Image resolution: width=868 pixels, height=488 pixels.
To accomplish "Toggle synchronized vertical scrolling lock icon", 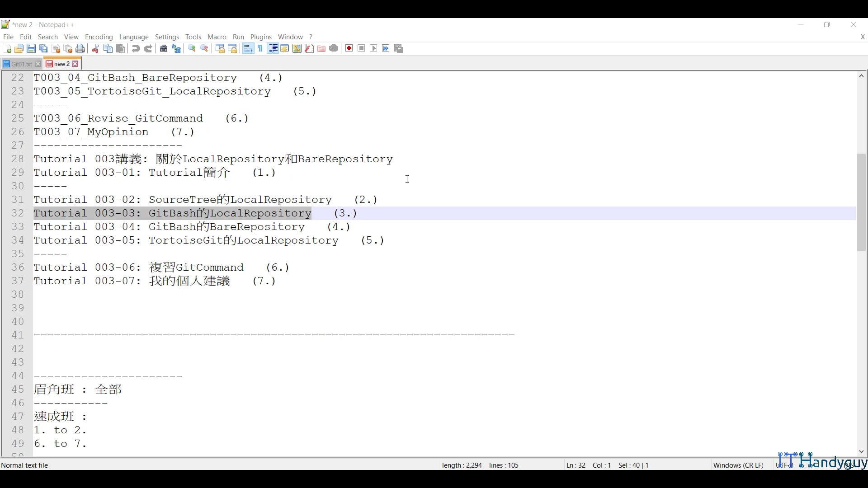I will [x=220, y=48].
